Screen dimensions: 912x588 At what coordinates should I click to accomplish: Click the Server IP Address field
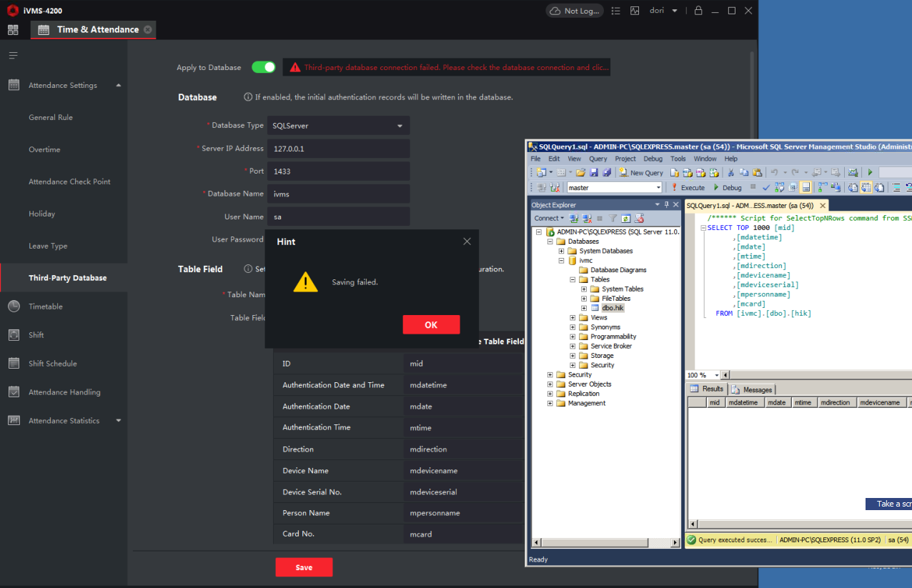click(x=338, y=149)
